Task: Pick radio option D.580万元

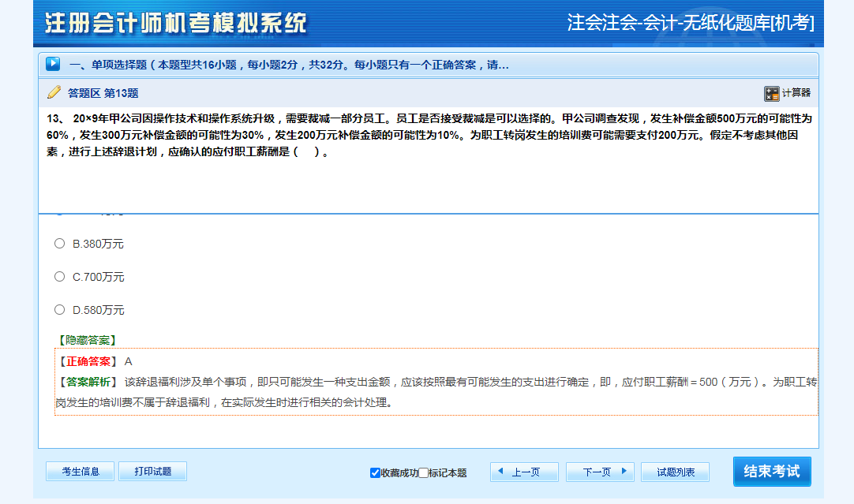Action: [59, 310]
